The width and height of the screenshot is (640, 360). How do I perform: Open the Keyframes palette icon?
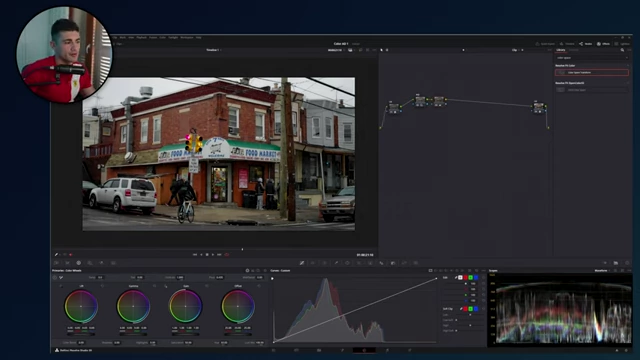pyautogui.click(x=604, y=263)
